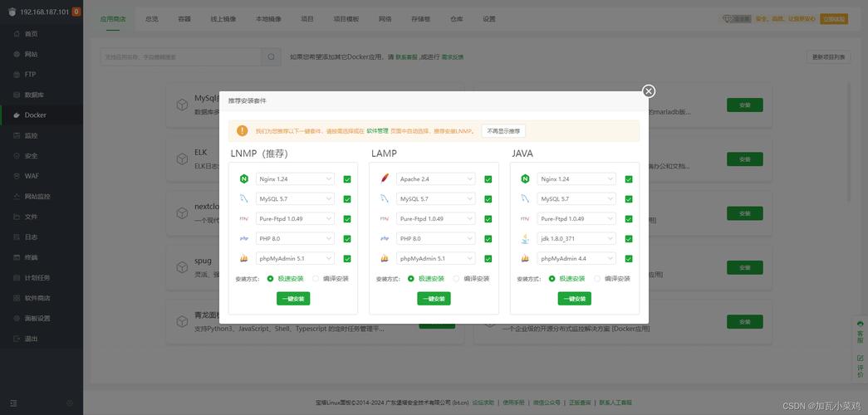Screen dimensions: 868x415
Task: Open the 客服 support widget on the right edge
Action: (860, 332)
